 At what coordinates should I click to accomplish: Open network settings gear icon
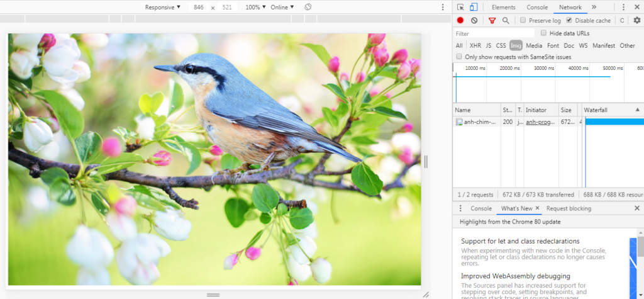636,21
